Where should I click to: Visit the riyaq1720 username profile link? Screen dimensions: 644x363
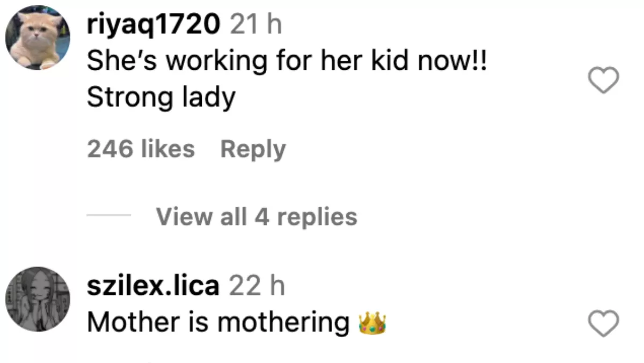[x=153, y=25]
